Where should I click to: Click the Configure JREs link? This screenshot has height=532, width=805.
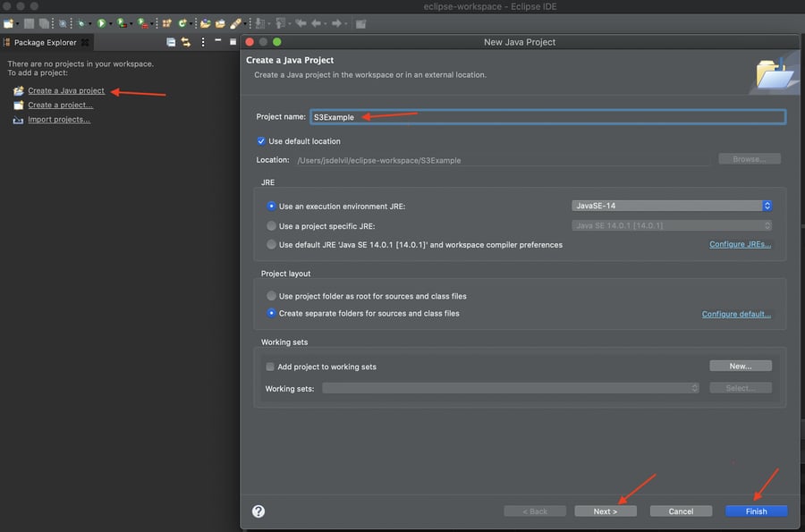(x=739, y=243)
